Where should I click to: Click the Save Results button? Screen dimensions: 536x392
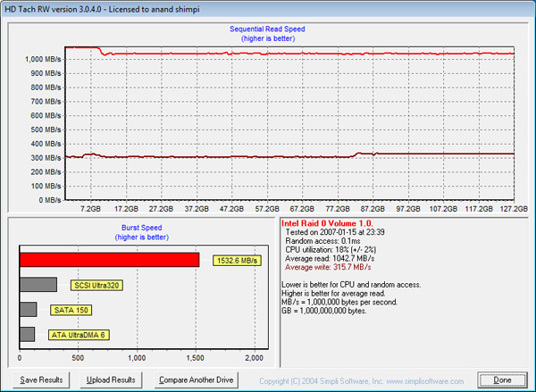click(x=41, y=380)
